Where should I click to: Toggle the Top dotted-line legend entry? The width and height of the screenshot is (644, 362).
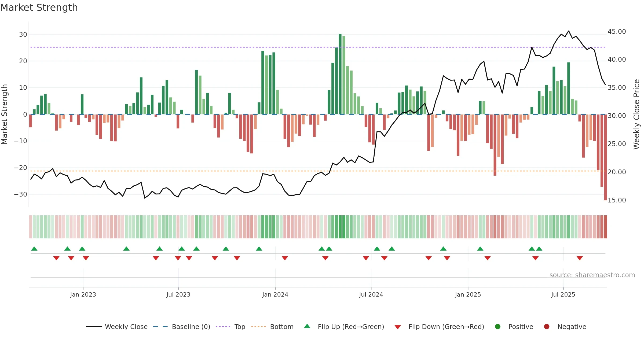click(230, 327)
